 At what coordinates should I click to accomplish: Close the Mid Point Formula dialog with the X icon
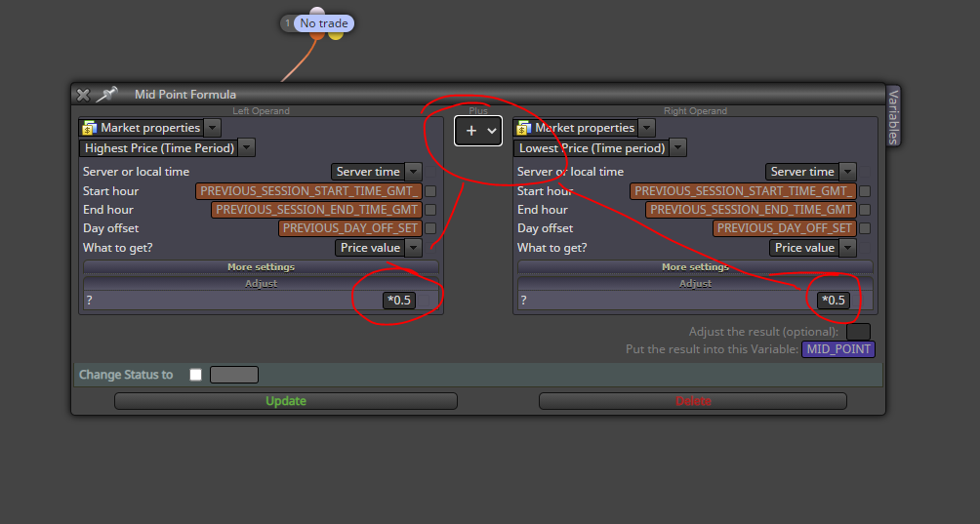click(x=83, y=95)
